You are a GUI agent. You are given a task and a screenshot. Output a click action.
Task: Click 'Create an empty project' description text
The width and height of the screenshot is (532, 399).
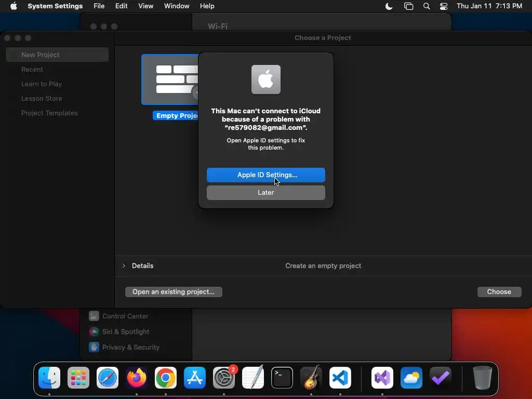[323, 265]
